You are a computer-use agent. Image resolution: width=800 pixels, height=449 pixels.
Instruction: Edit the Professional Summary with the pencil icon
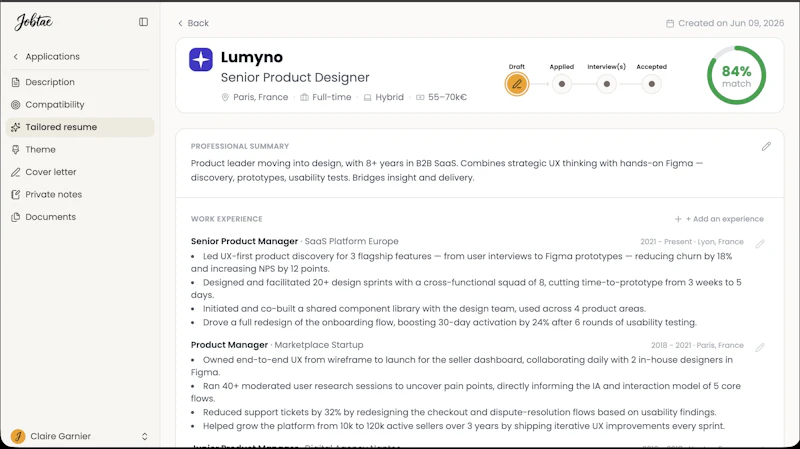tap(766, 146)
